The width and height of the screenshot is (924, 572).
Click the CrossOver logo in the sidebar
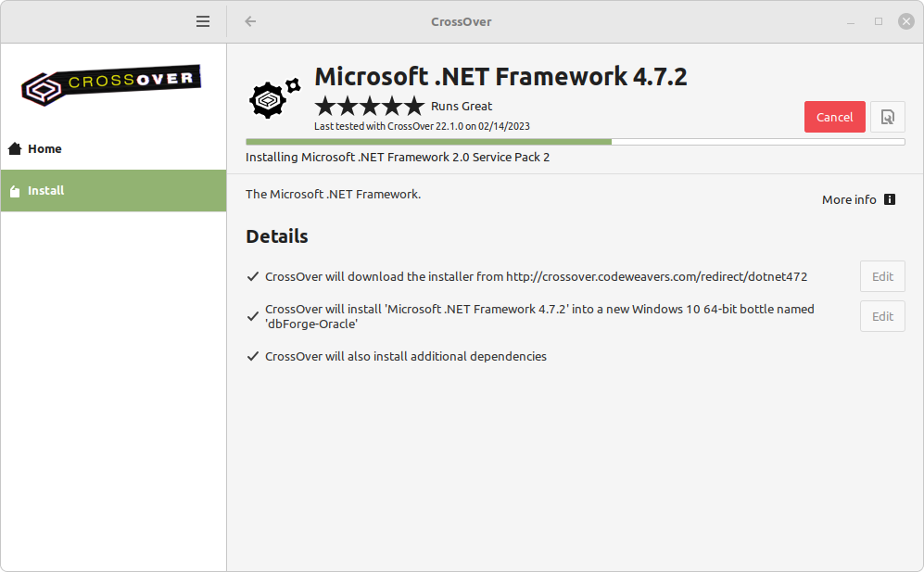click(111, 85)
